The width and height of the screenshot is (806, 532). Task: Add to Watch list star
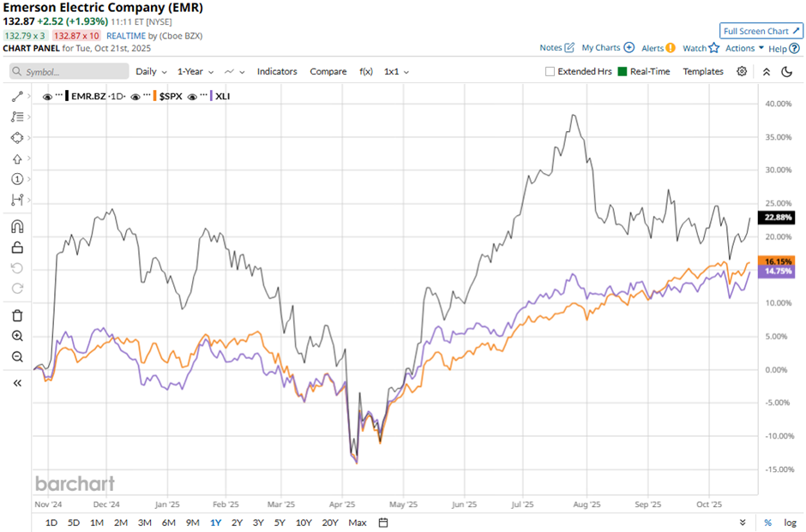pyautogui.click(x=714, y=48)
